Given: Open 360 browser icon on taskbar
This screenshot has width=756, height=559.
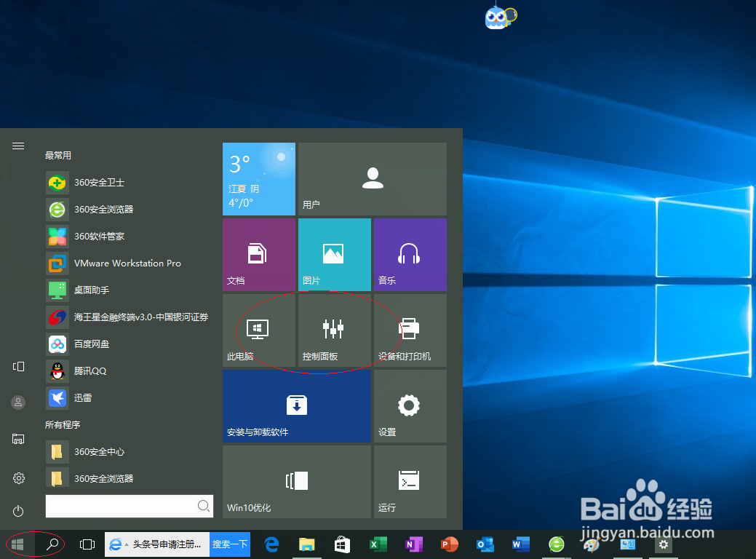Looking at the screenshot, I should coord(557,544).
